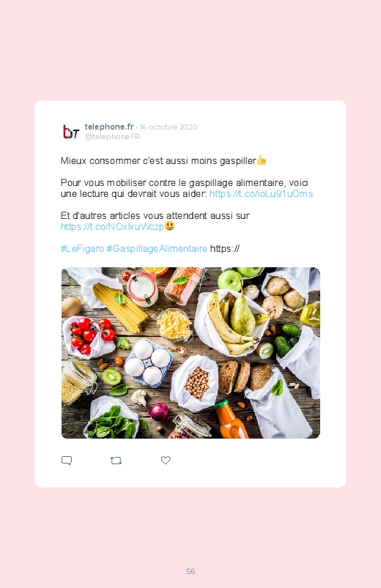The width and height of the screenshot is (381, 588).
Task: Select the @telephoneFR handle
Action: [112, 136]
